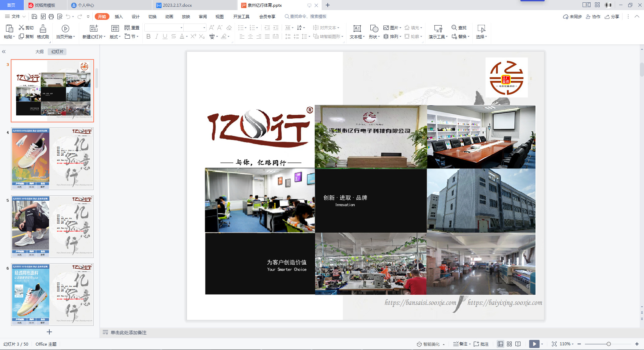Screen dimensions: 644x350
Task: Open 演示工具 presentation tools
Action: [438, 29]
